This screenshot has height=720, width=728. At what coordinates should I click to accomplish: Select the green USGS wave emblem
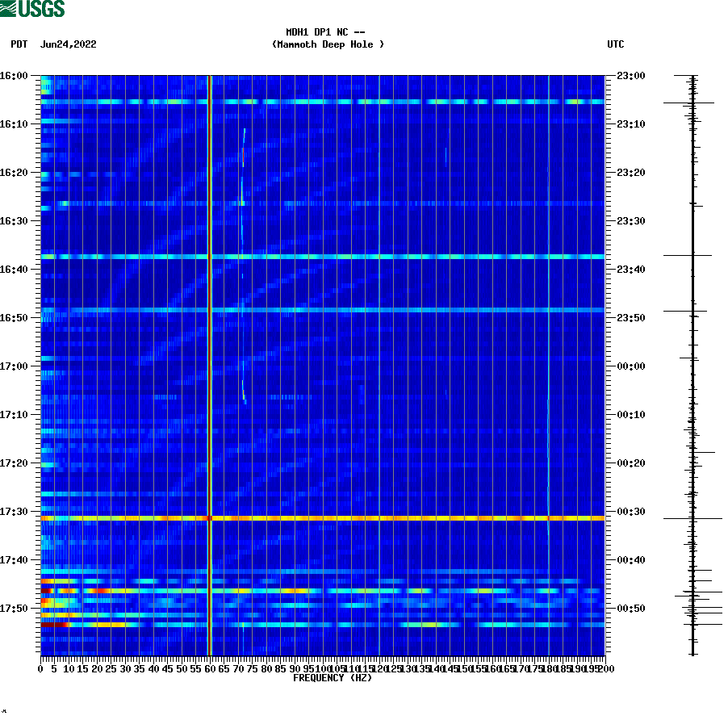[x=8, y=10]
